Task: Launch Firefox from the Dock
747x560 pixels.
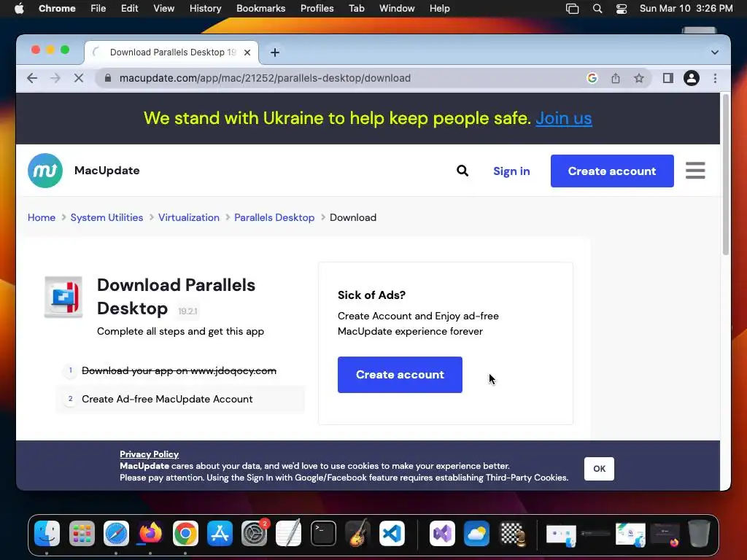Action: pos(150,533)
